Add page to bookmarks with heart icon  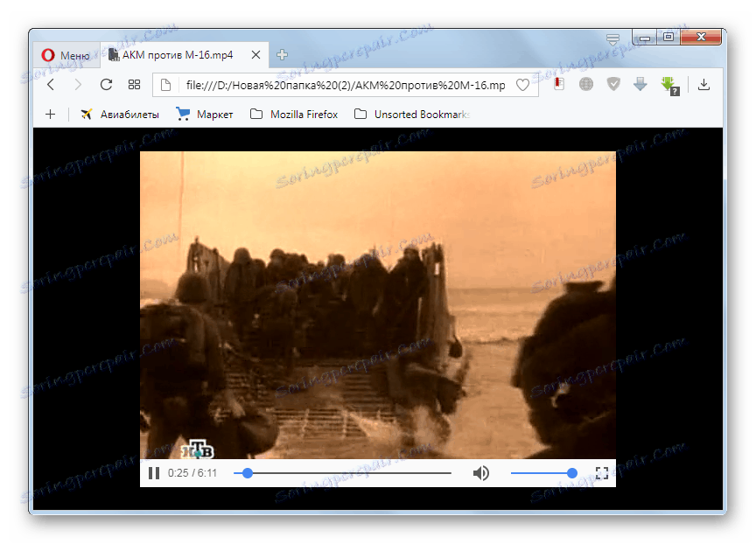[x=522, y=86]
